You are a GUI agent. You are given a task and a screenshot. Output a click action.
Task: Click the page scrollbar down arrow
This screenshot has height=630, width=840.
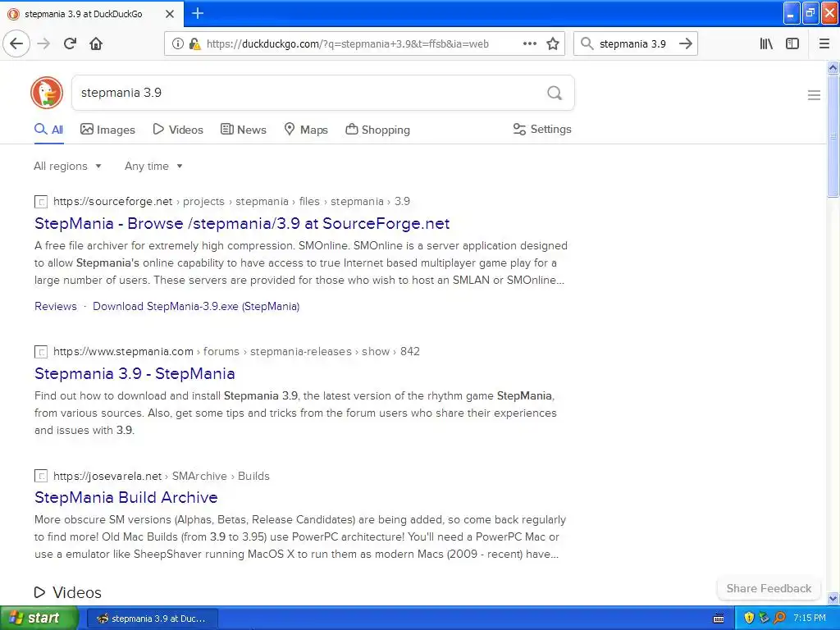coord(833,598)
